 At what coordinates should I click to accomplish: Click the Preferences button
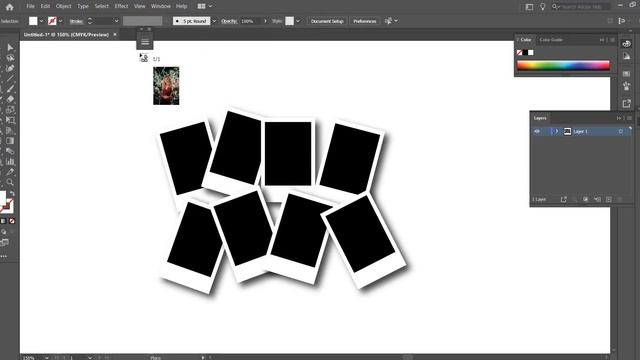pos(364,21)
